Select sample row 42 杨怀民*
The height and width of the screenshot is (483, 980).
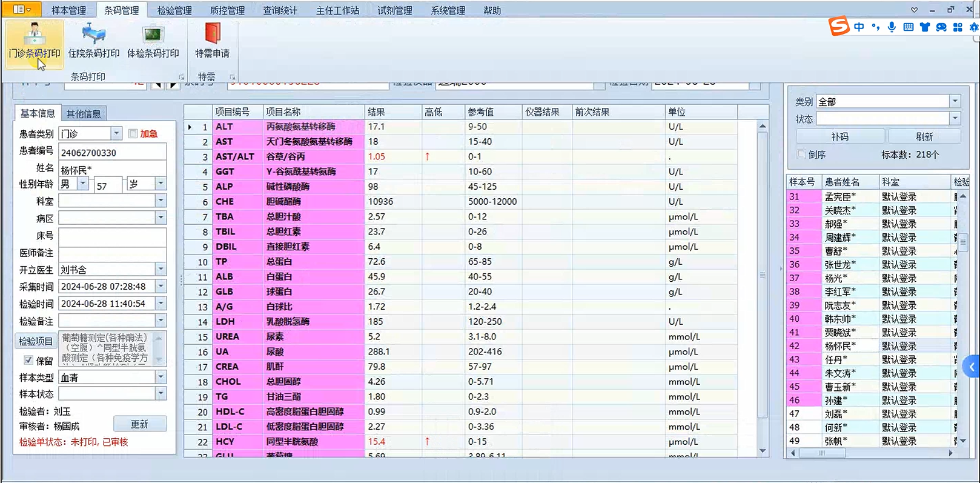(872, 346)
